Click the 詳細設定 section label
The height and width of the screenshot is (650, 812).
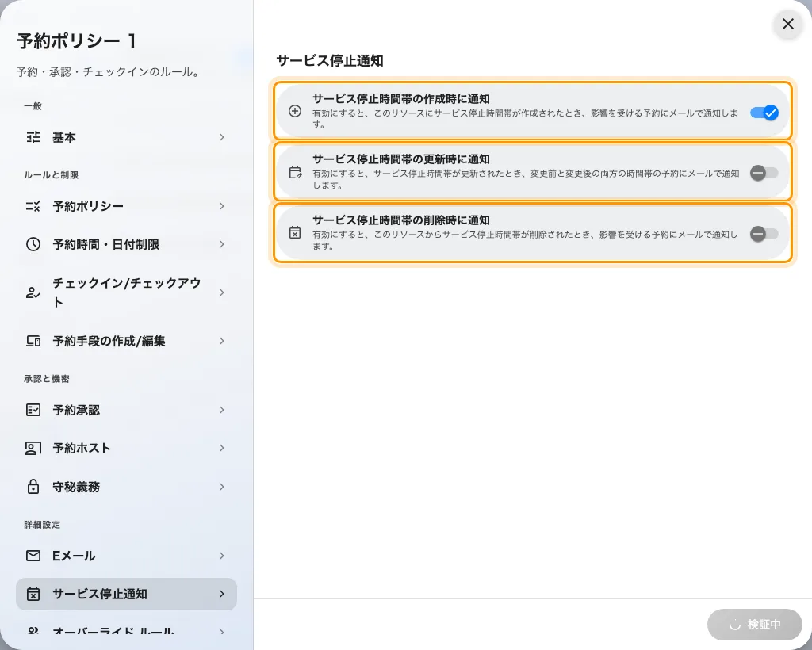[x=42, y=525]
